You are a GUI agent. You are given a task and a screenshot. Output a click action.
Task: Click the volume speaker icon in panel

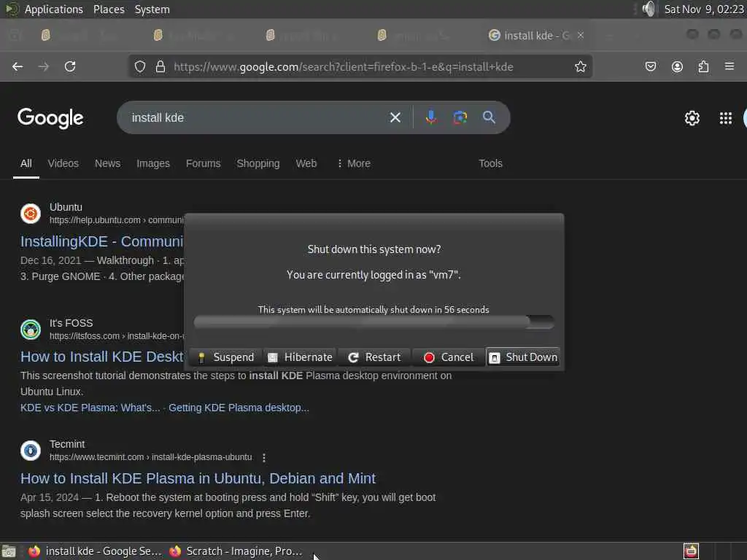pyautogui.click(x=649, y=9)
